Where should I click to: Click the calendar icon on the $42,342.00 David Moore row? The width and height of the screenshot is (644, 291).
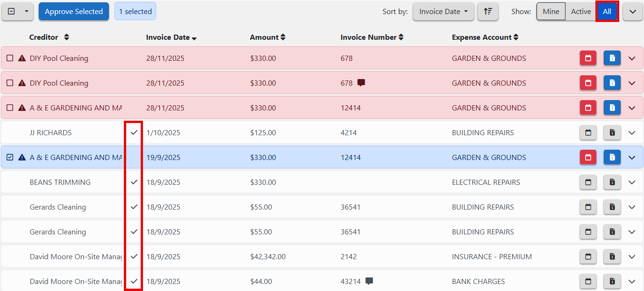click(588, 257)
